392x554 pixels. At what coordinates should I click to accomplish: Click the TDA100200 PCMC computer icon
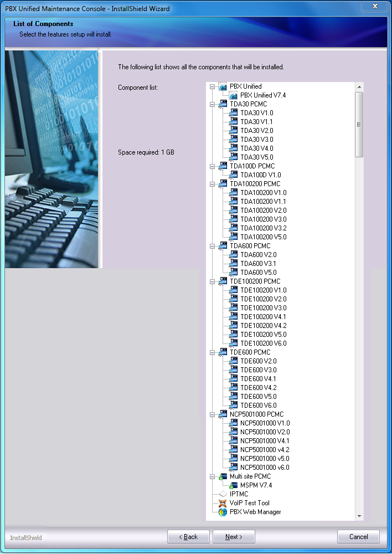tap(223, 184)
